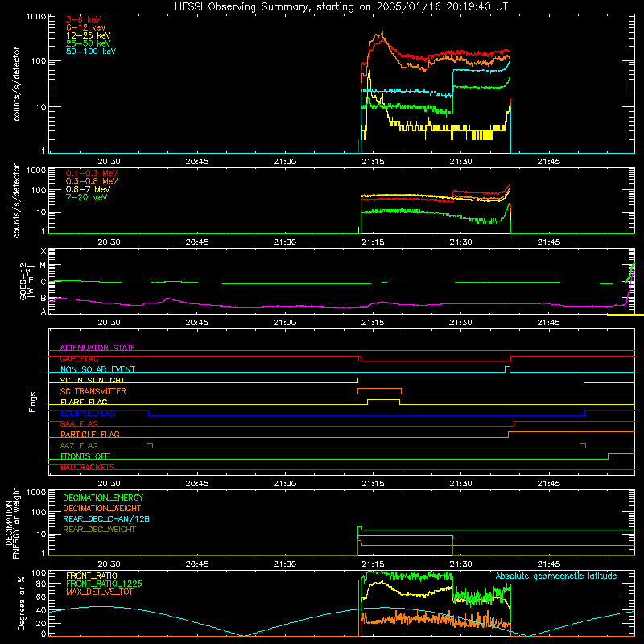Screen dimensions: 644x644
Task: Select the 12-25 keV legend label
Action: 89,35
